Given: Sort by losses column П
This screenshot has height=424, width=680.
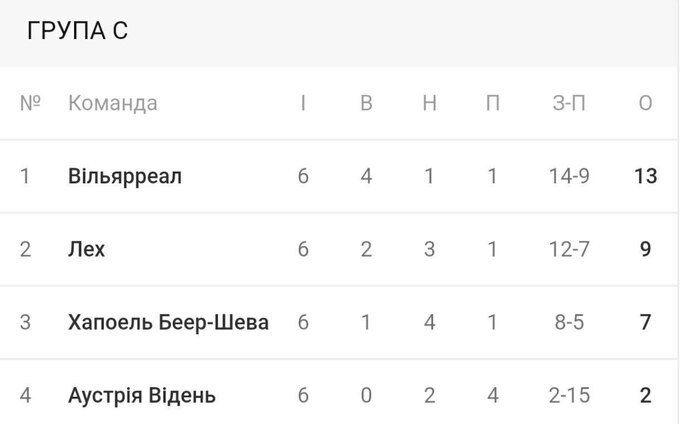Looking at the screenshot, I should click(x=492, y=104).
